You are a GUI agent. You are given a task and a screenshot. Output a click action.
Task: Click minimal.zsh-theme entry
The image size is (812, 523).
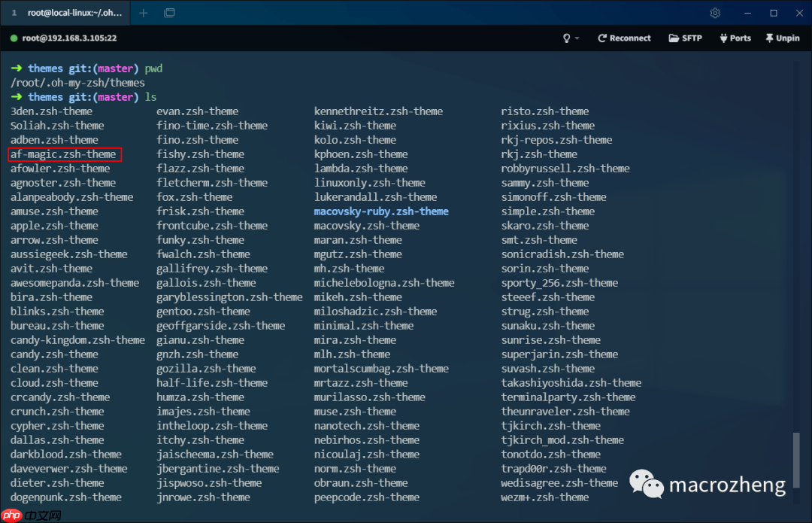coord(364,326)
